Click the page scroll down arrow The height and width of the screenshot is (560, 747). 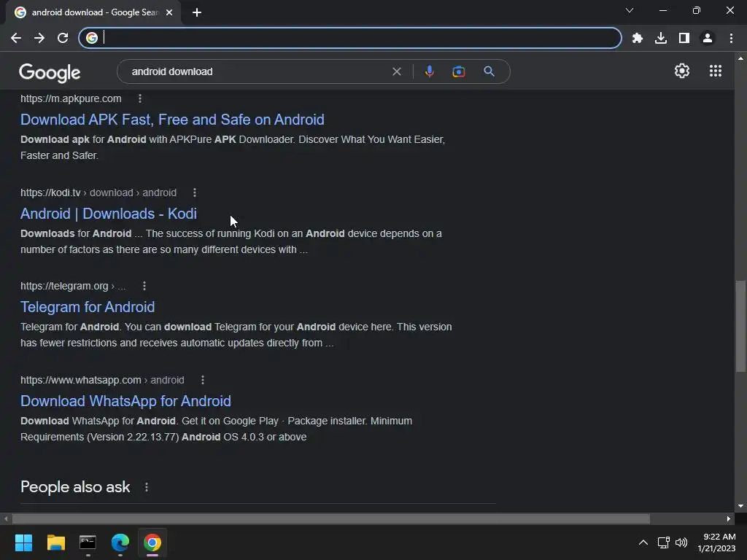tap(740, 506)
